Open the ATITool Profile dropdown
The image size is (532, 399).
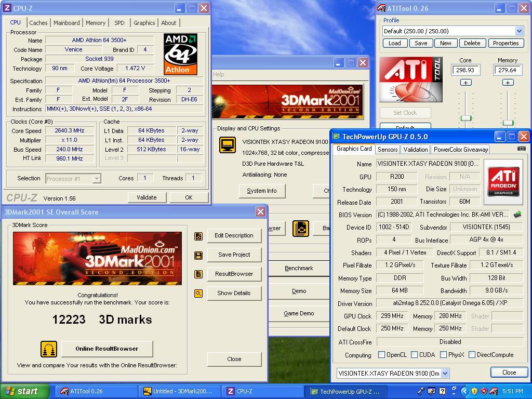tap(519, 31)
